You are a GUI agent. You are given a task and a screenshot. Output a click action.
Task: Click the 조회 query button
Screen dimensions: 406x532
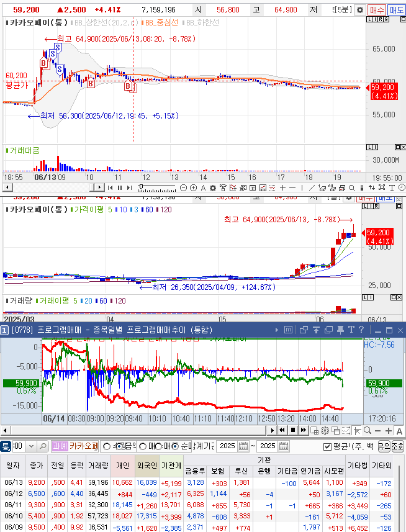(398, 446)
